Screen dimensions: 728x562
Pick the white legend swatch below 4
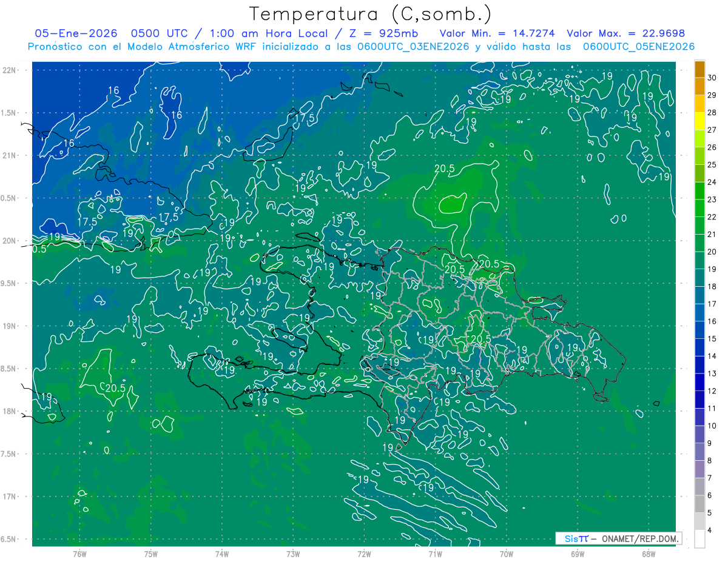(x=699, y=539)
